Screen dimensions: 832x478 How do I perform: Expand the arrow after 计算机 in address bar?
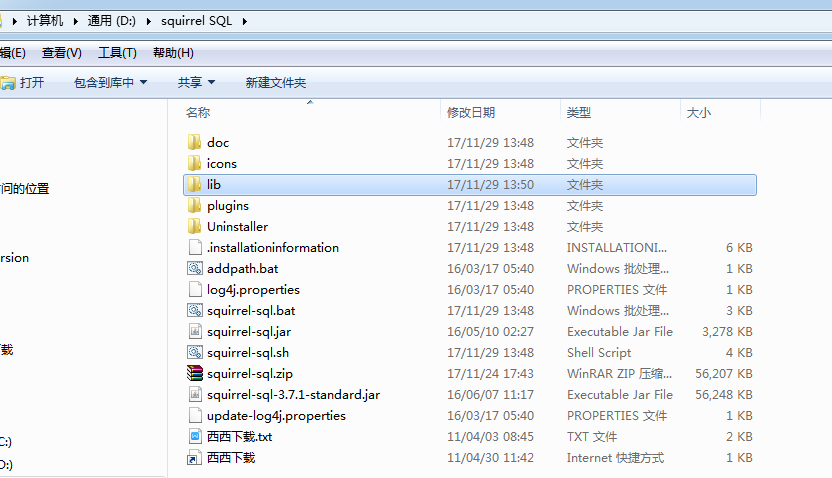pyautogui.click(x=76, y=21)
